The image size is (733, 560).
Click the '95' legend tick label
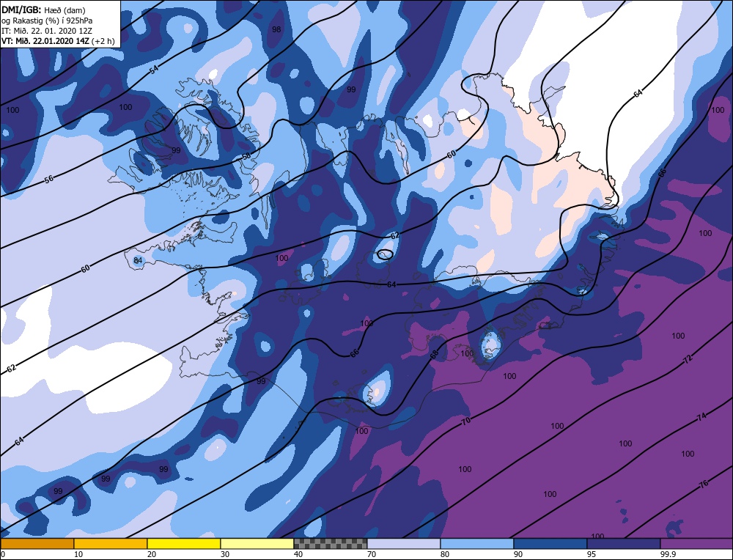591,554
